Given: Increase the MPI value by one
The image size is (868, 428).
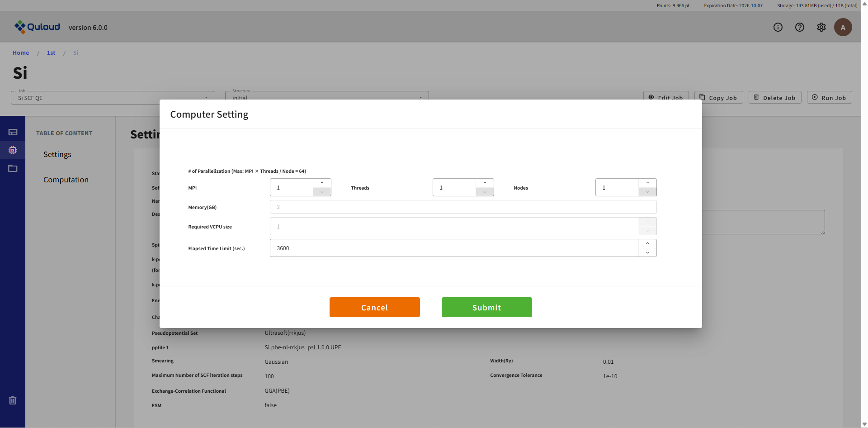Looking at the screenshot, I should point(322,183).
